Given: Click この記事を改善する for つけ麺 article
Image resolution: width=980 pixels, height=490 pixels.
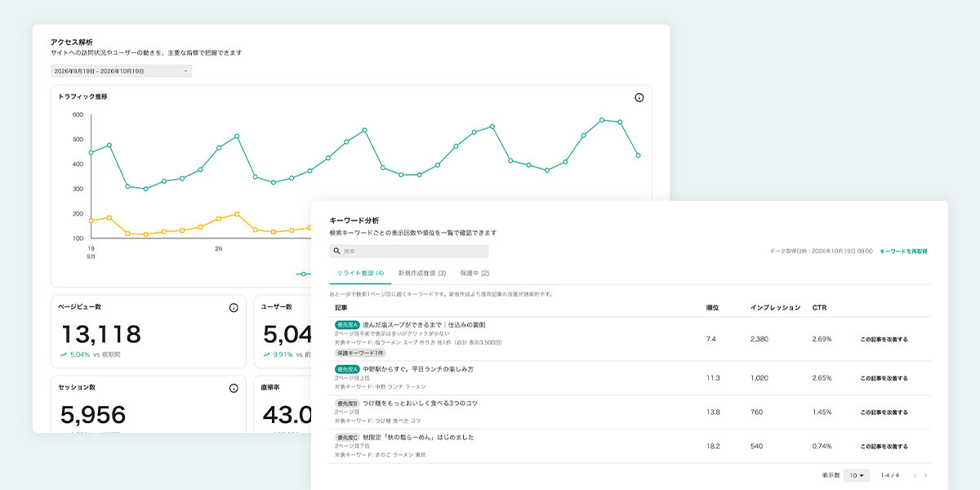Looking at the screenshot, I should tap(884, 412).
